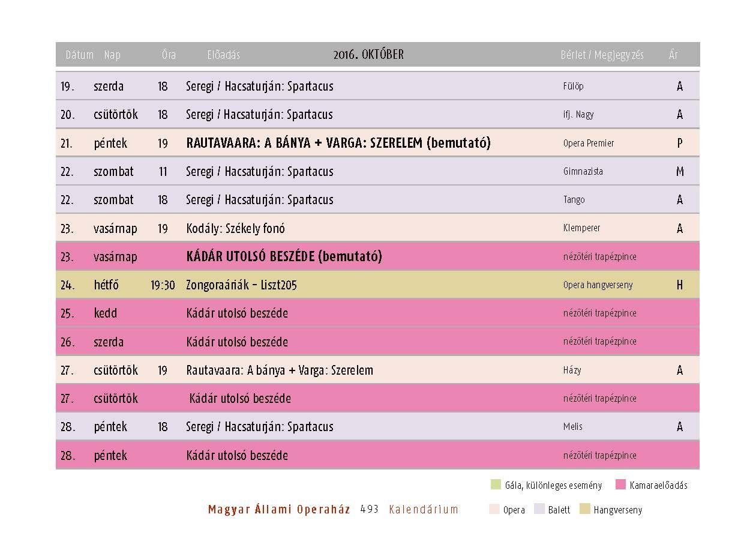Click the pink Kamaraelőadás legend swatch

click(621, 485)
